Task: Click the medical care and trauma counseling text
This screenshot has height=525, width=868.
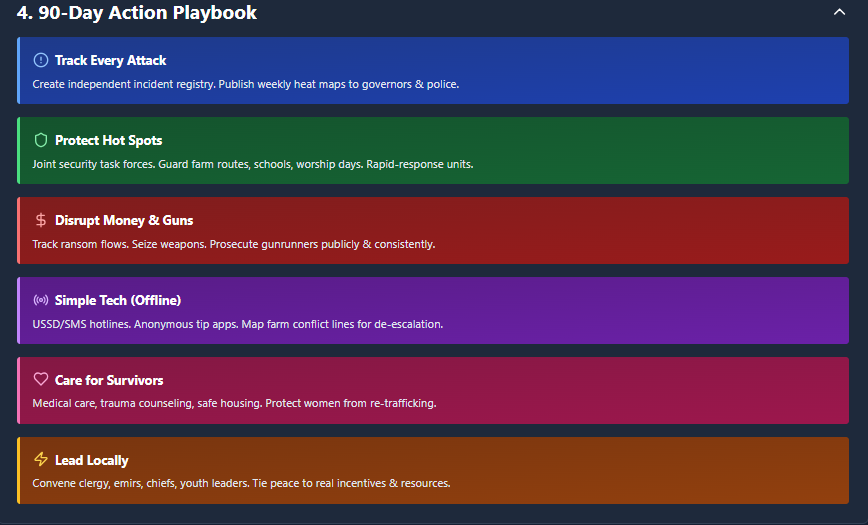Action: [x=234, y=404]
